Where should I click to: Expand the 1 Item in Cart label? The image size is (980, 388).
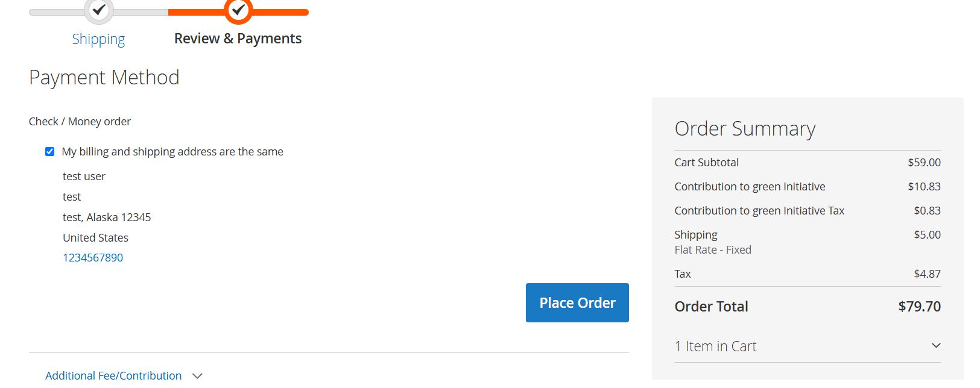(715, 346)
